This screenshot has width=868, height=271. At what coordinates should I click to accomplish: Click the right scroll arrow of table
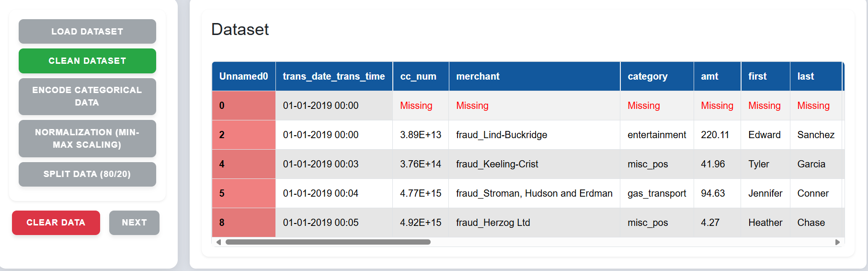[x=837, y=242]
